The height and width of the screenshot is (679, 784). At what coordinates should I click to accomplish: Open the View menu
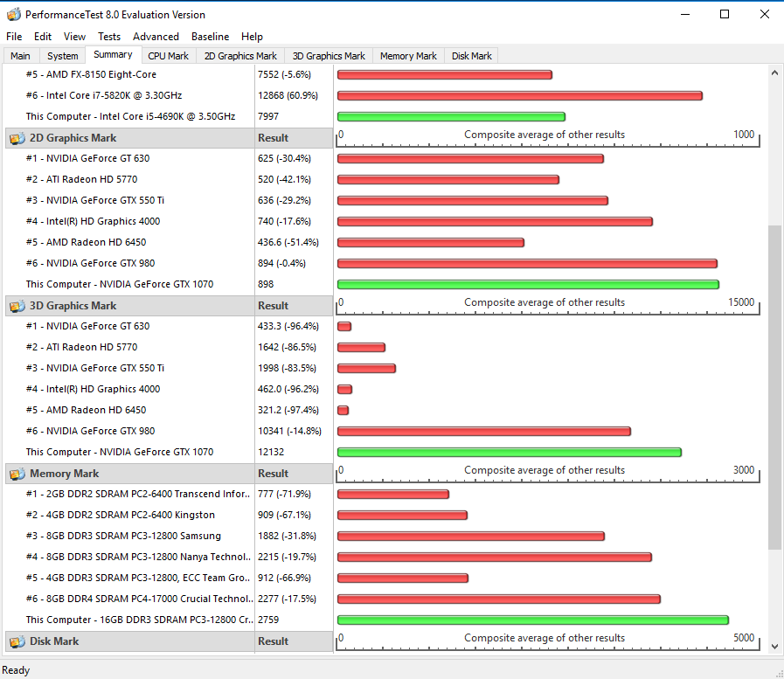[74, 37]
